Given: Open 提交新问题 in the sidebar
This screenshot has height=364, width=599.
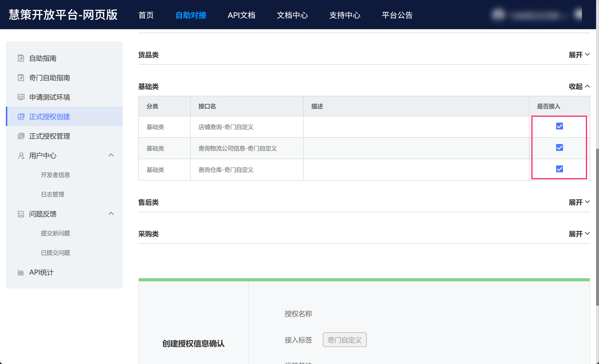Looking at the screenshot, I should click(x=55, y=233).
